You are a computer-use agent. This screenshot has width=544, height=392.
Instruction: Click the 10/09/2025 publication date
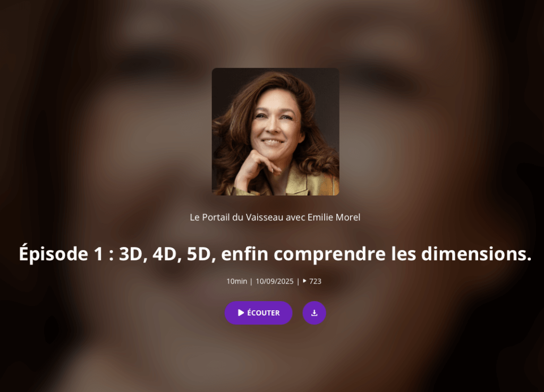[275, 282]
